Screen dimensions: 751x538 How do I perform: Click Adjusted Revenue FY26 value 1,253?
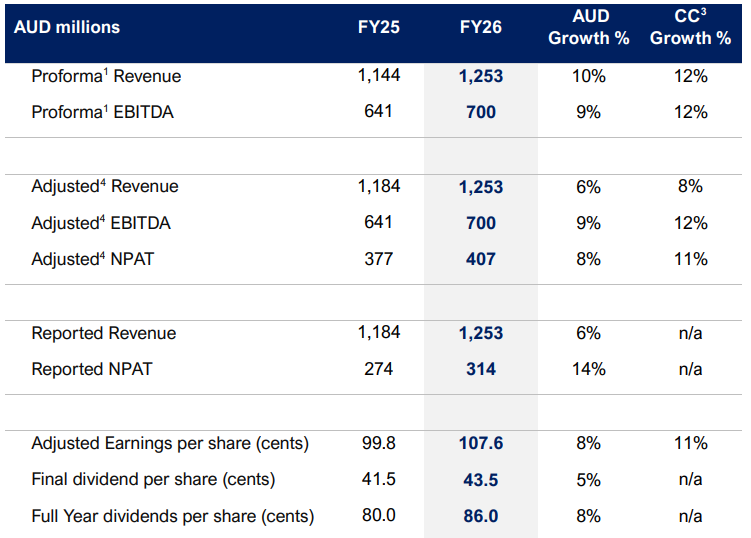pos(481,187)
